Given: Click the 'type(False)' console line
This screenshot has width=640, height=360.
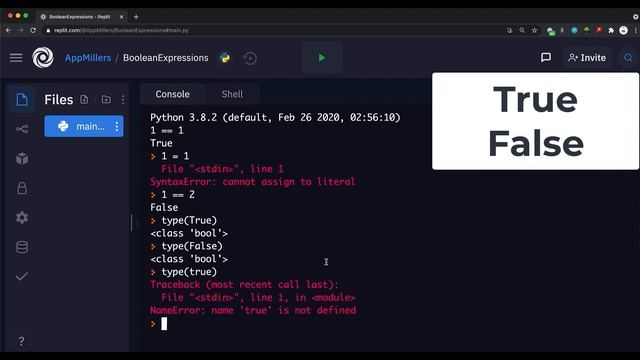Looking at the screenshot, I should [192, 246].
